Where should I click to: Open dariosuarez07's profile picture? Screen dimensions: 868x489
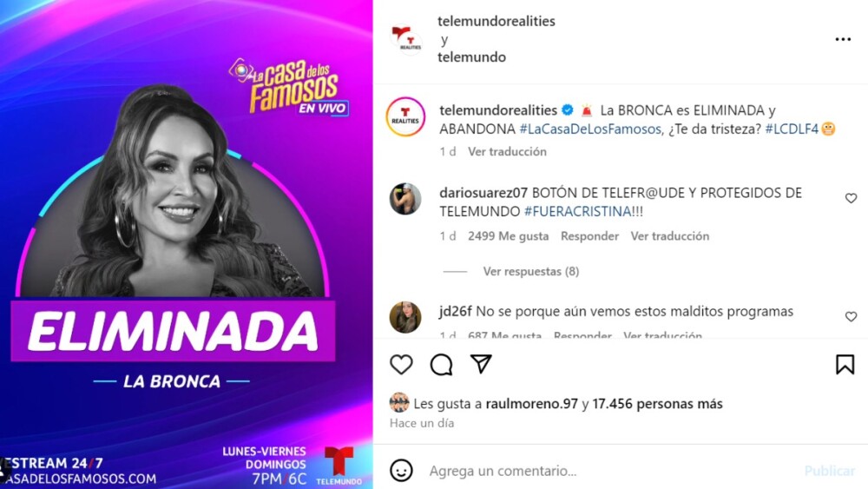[x=405, y=199]
